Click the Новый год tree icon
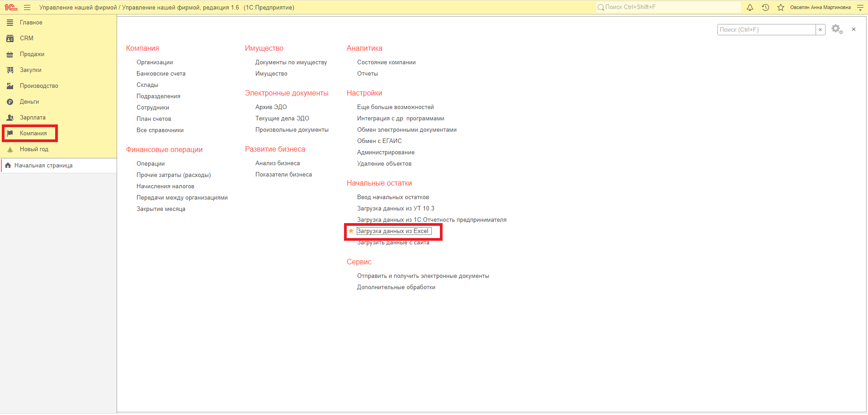The width and height of the screenshot is (868, 415). (10, 149)
